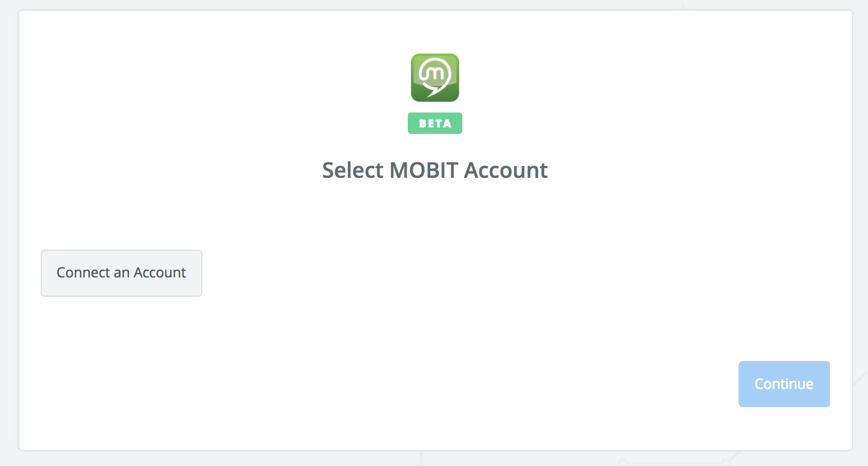Click the word Account on the Connect button

159,273
